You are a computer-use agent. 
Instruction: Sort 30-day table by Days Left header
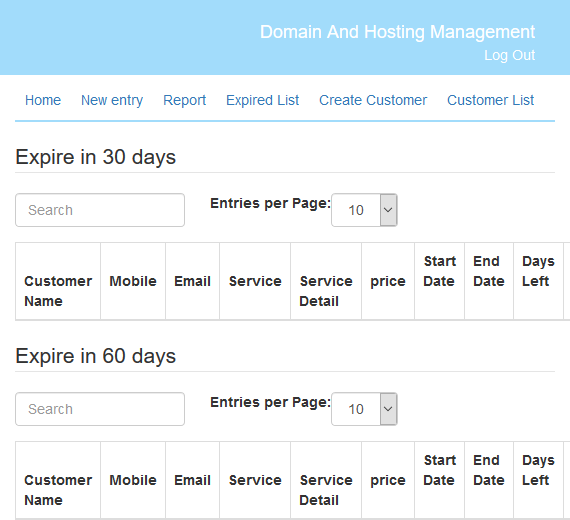[538, 271]
